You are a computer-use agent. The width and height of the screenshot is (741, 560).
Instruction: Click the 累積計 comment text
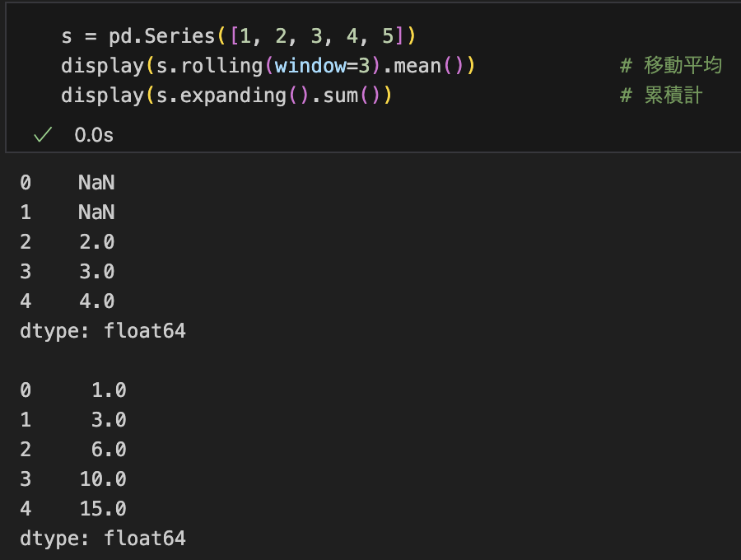[673, 96]
